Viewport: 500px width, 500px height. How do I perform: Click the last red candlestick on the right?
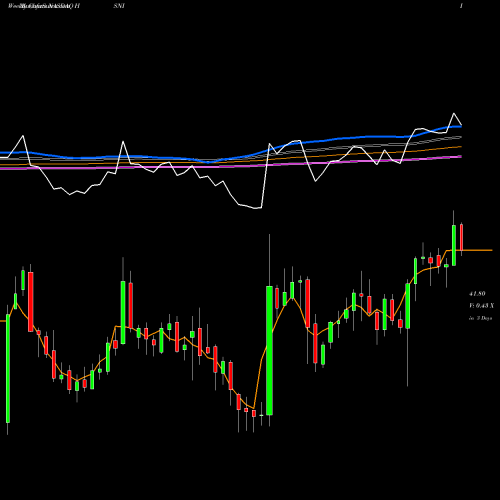(462, 237)
